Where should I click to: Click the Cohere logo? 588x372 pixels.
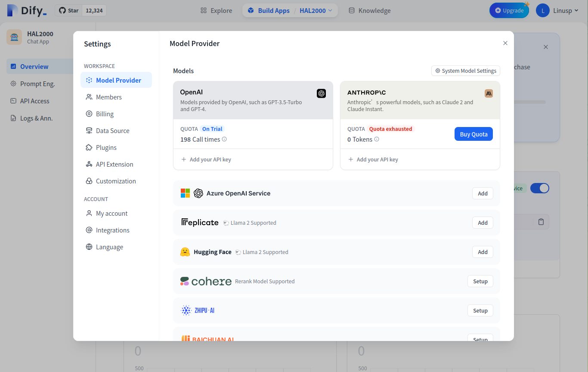tap(206, 281)
